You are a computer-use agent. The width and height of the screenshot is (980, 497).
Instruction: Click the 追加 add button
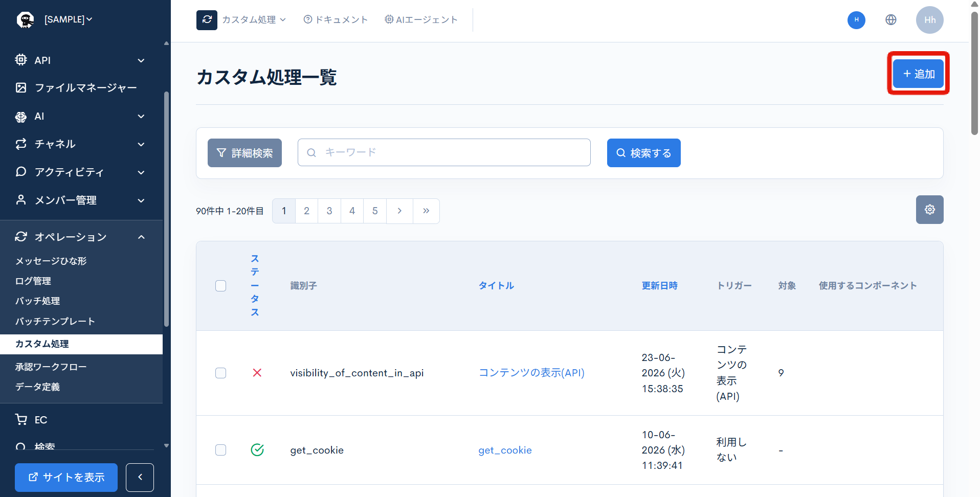[x=918, y=74]
